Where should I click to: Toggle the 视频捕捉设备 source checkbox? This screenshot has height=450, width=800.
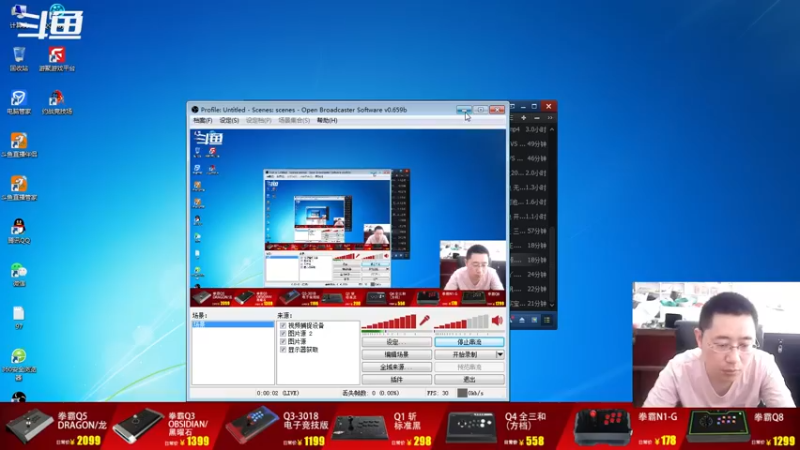coord(283,326)
